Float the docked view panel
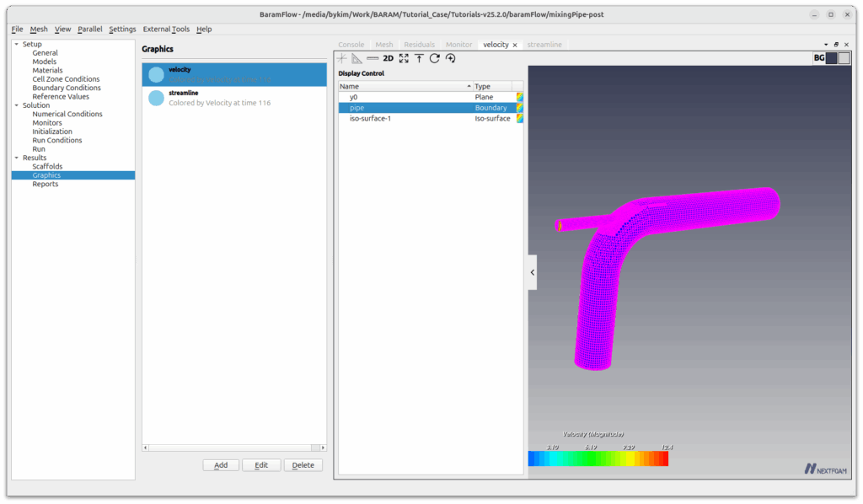The image size is (863, 504). click(x=836, y=45)
